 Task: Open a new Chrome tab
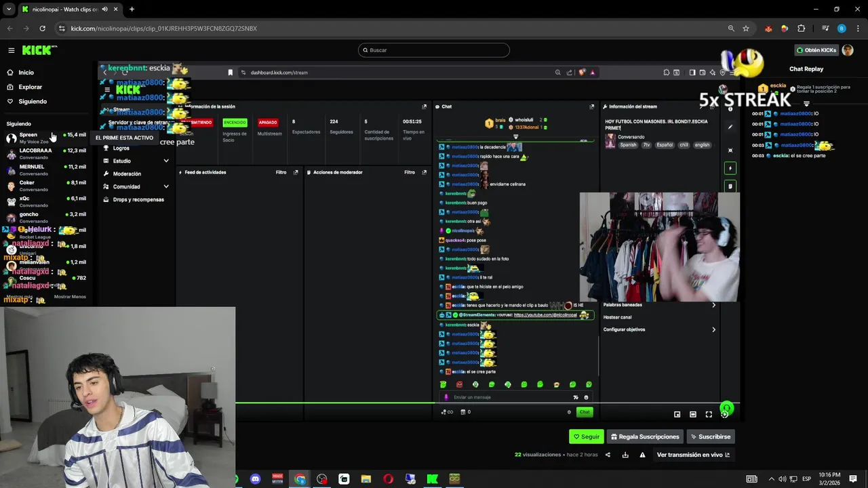point(132,9)
